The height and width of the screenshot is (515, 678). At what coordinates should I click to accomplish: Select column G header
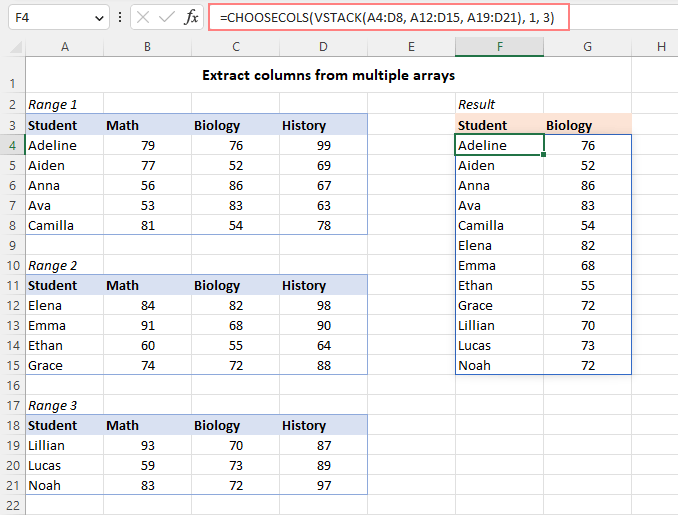[587, 47]
